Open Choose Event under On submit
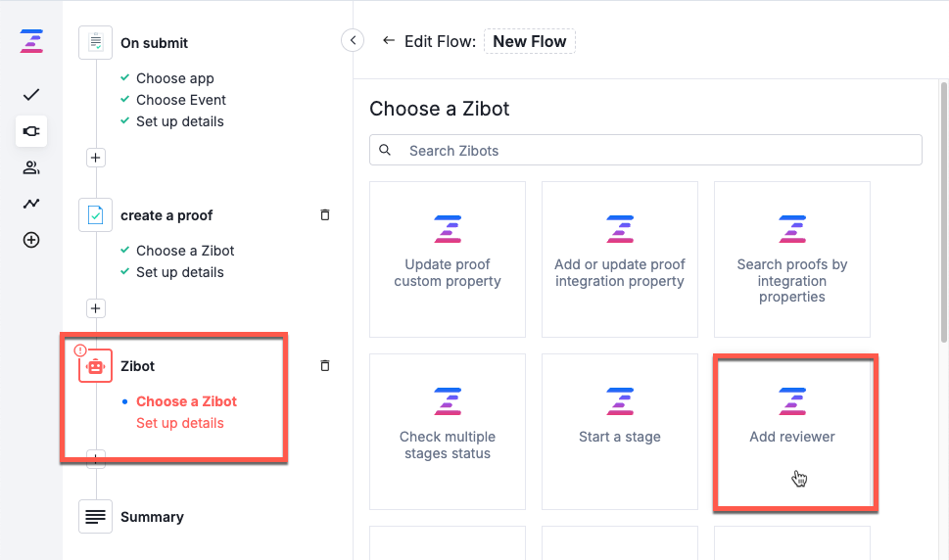 coord(181,100)
